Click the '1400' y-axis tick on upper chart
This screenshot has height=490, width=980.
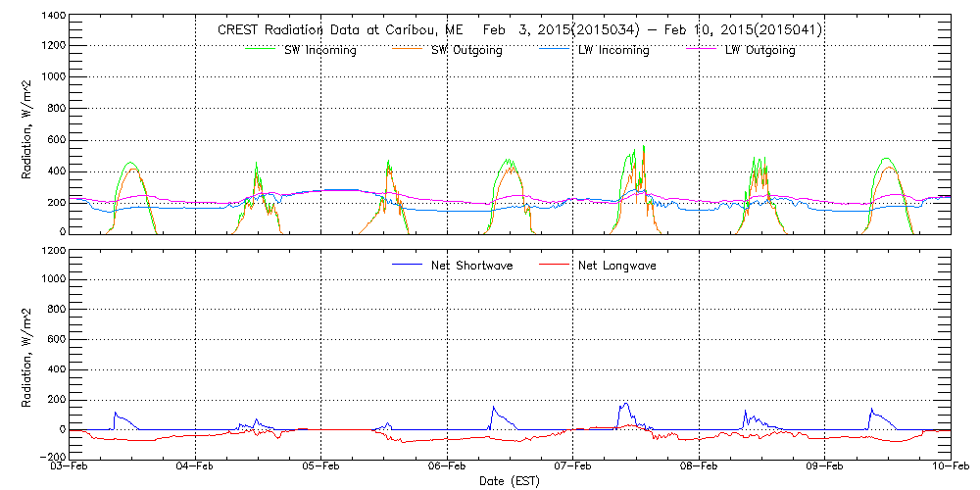point(51,18)
